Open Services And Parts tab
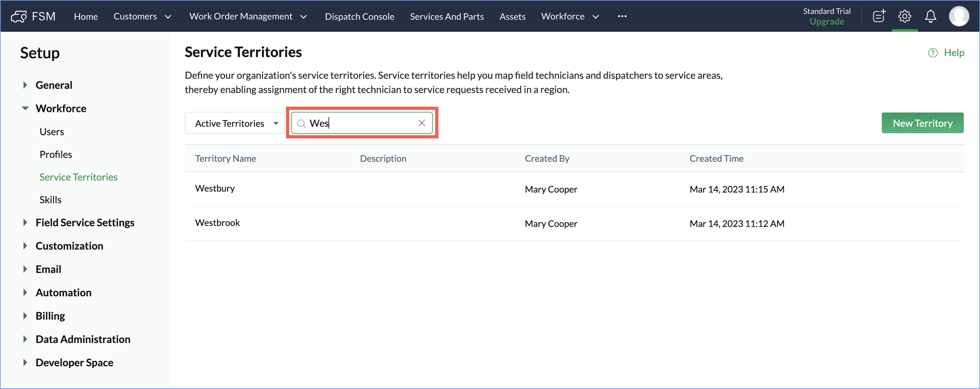Viewport: 980px width, 389px height. (447, 16)
